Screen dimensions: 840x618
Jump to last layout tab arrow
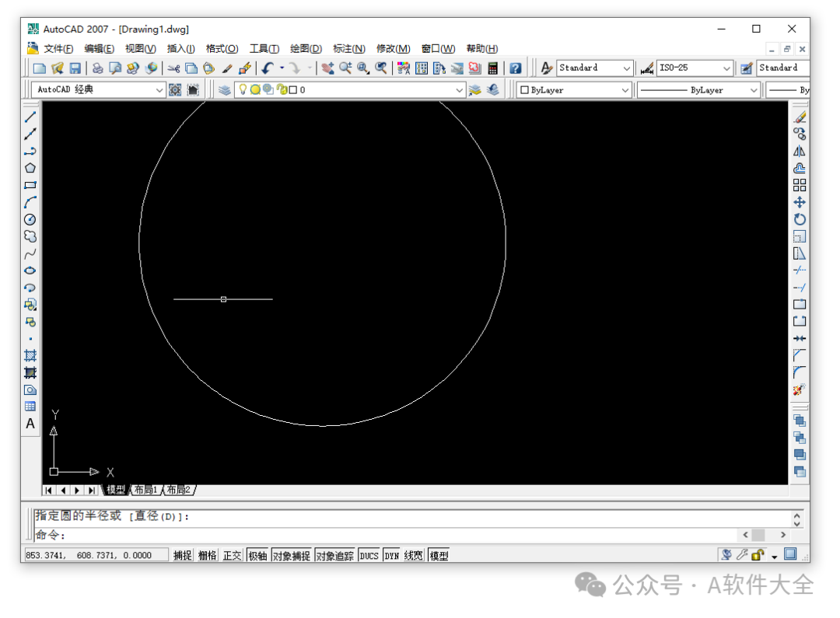pyautogui.click(x=92, y=490)
